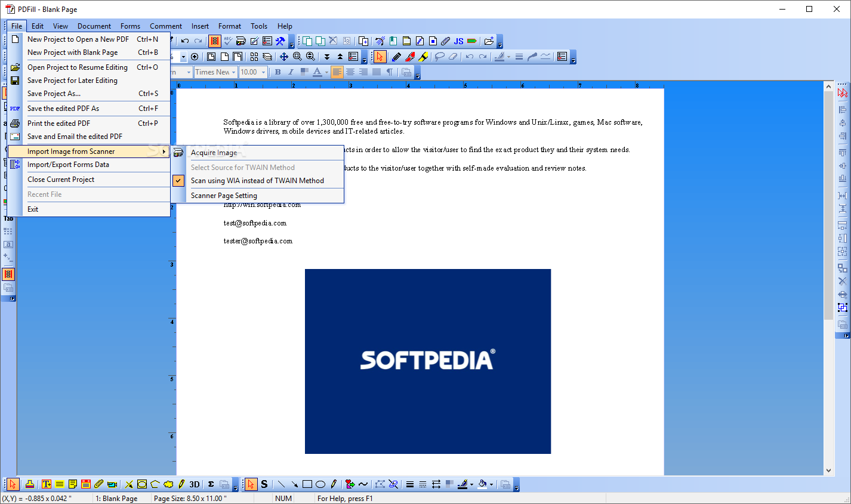The image size is (851, 504).
Task: Open the fill color dropdown arrow bottom toolbar
Action: (x=491, y=484)
